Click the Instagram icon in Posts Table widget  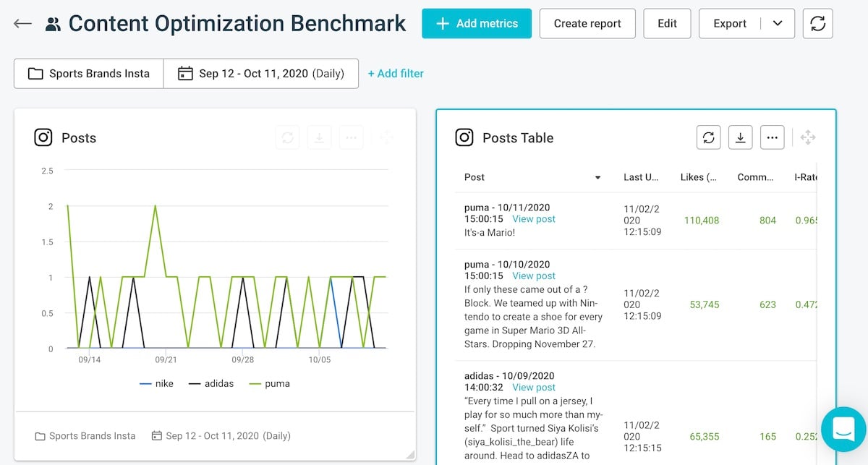(x=464, y=137)
